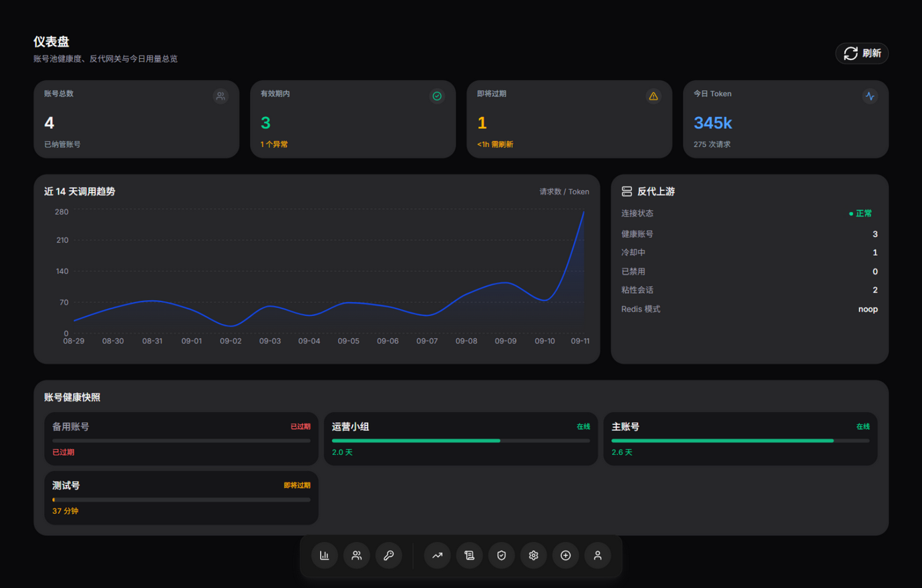Open the settings gear dock icon

[533, 555]
